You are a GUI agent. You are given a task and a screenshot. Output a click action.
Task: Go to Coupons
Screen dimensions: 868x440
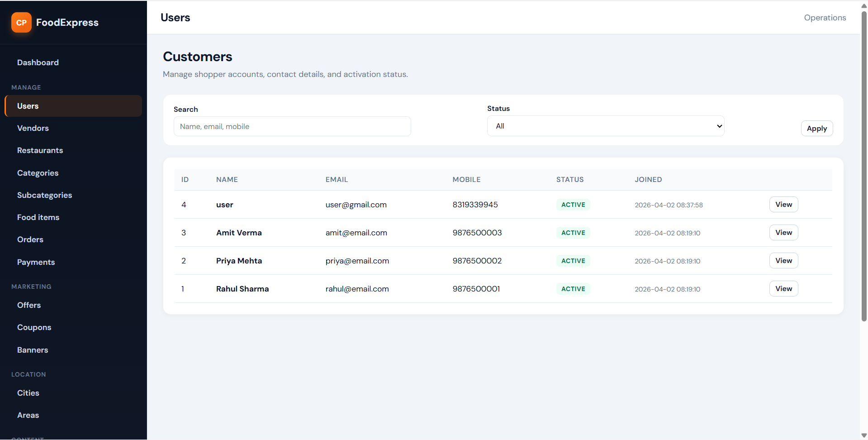point(34,327)
